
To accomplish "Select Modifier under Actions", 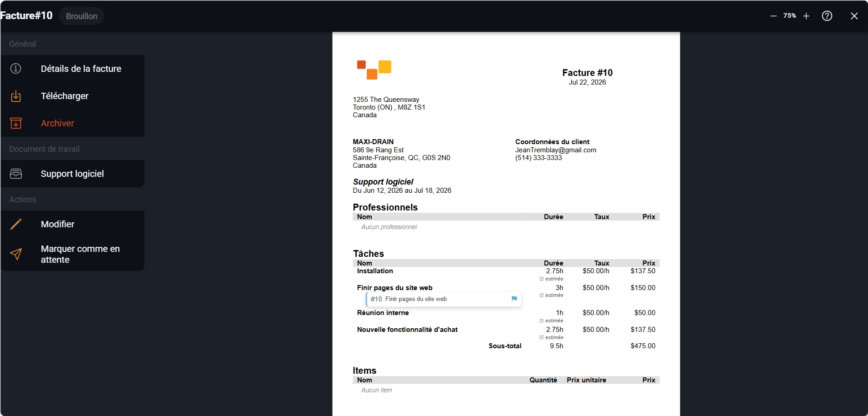I will click(73, 224).
